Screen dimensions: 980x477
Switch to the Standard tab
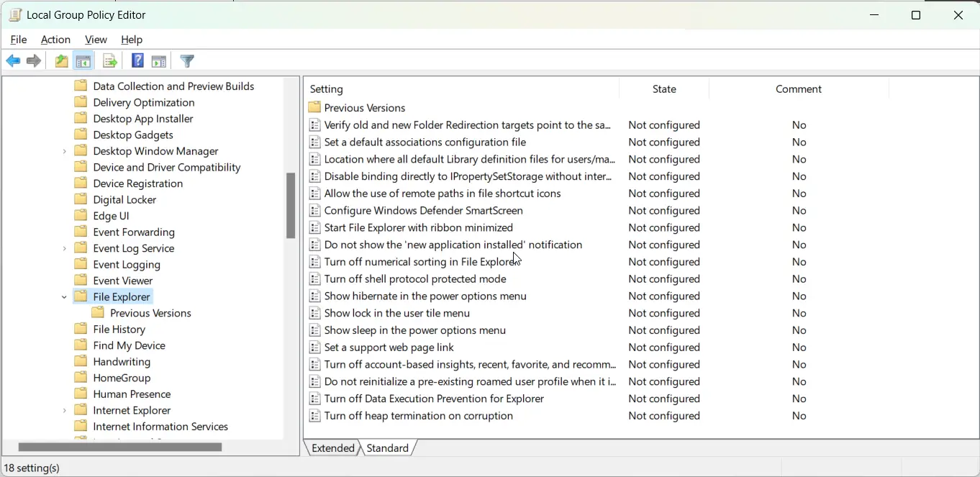387,448
